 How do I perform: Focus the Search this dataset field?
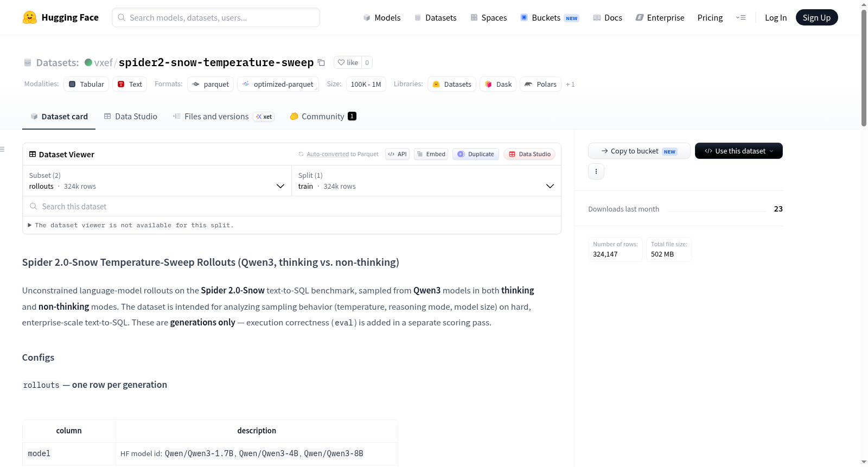[x=292, y=206]
